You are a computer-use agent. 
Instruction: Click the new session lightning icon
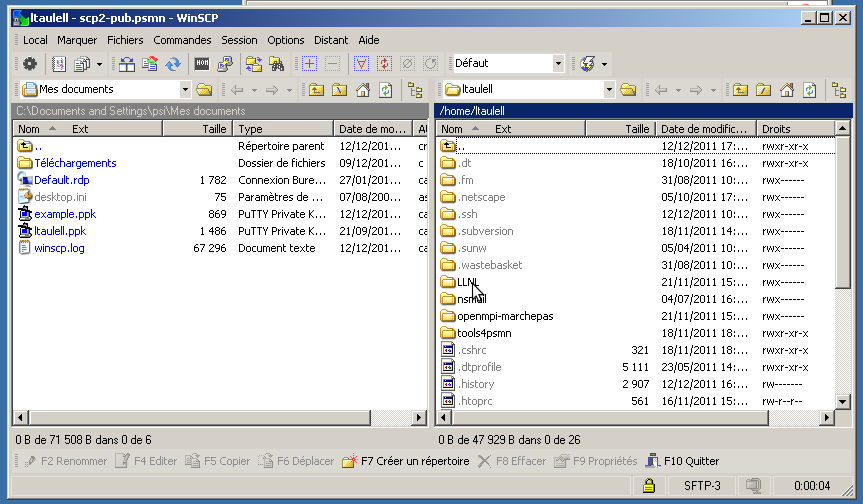click(x=587, y=64)
